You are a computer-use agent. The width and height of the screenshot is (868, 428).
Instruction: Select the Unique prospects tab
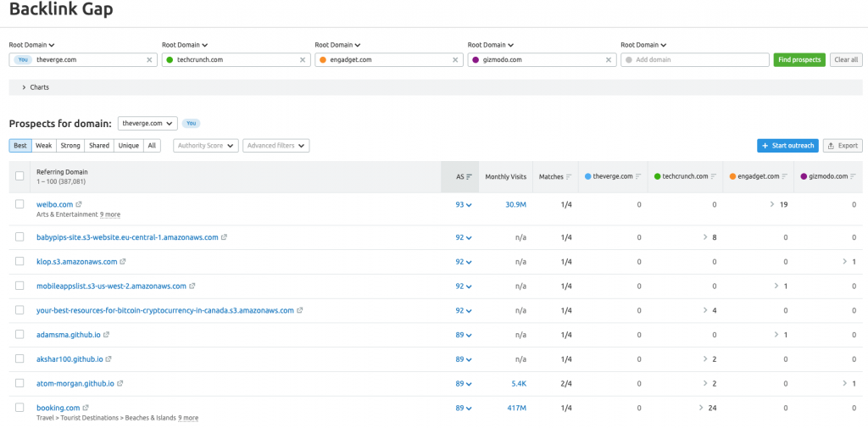[129, 146]
